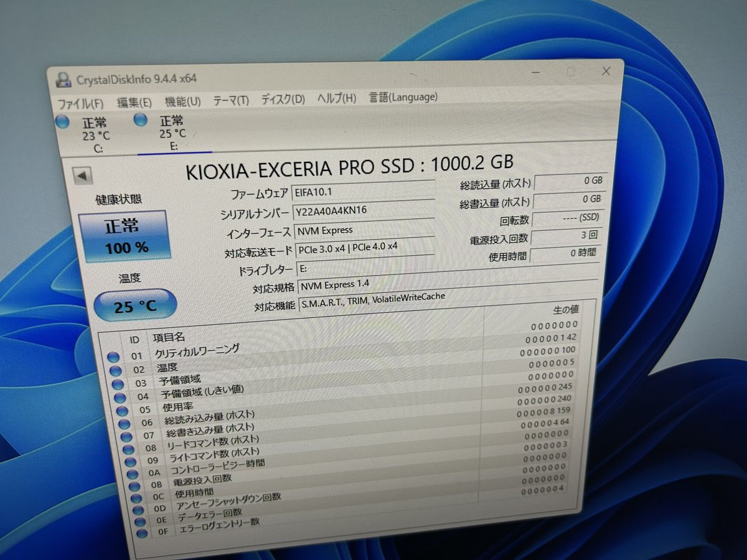Click the 生の値 column header
The width and height of the screenshot is (747, 560).
click(x=565, y=310)
